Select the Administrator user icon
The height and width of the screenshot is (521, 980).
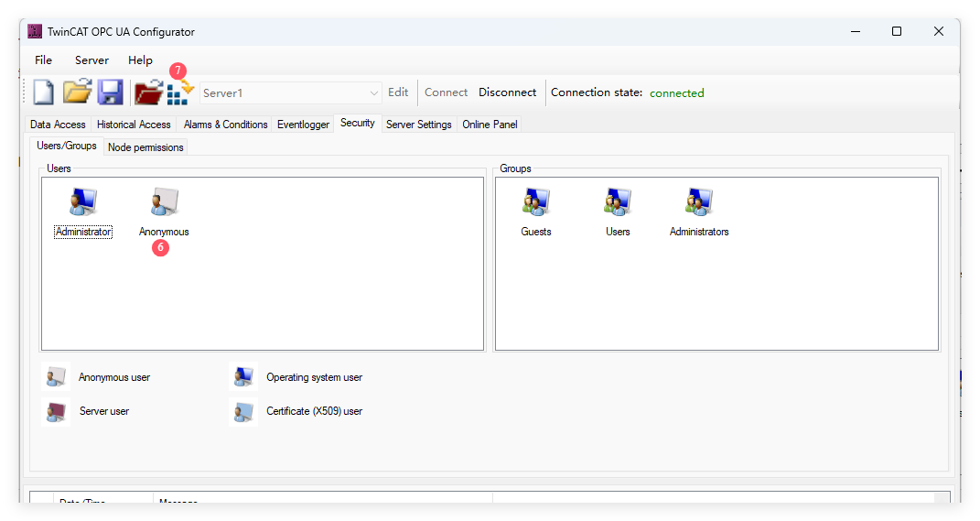[83, 203]
